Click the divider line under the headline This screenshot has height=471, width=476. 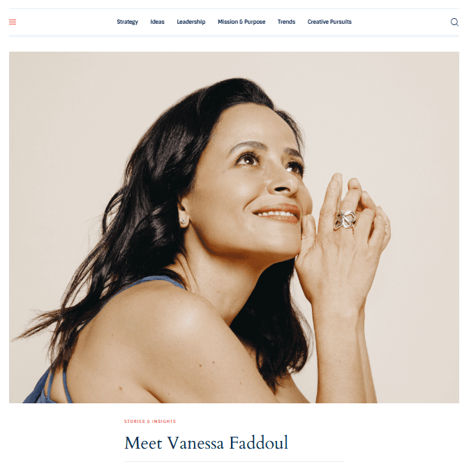(x=234, y=462)
